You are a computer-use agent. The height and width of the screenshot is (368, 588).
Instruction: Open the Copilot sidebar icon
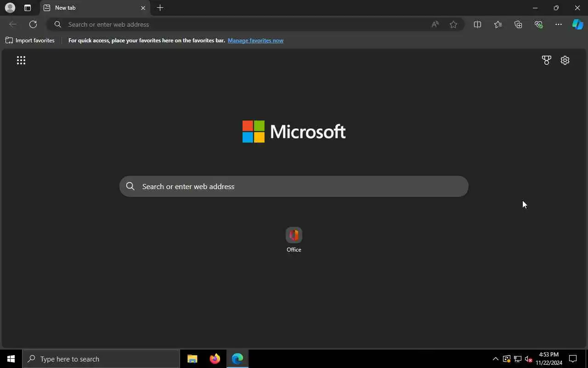pyautogui.click(x=577, y=24)
